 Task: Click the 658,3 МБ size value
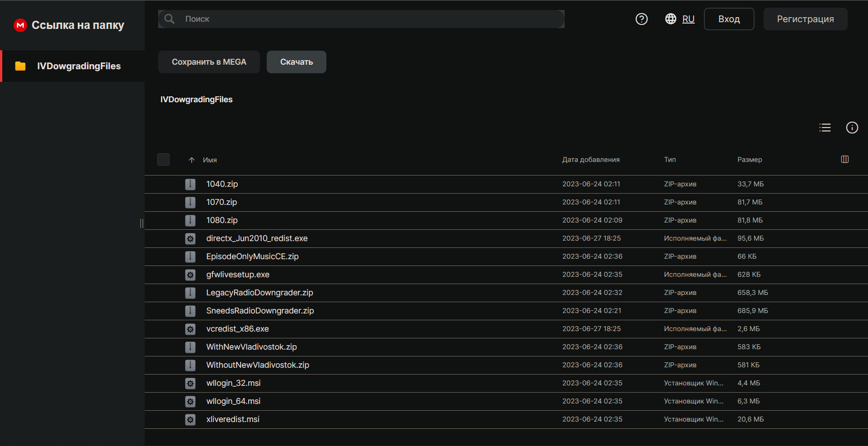click(x=753, y=293)
